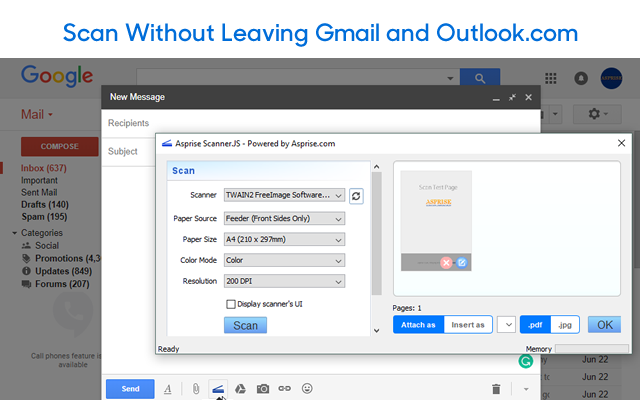Viewport: 640px width, 400px height.
Task: Insert files using the Google Drive icon
Action: [240, 389]
